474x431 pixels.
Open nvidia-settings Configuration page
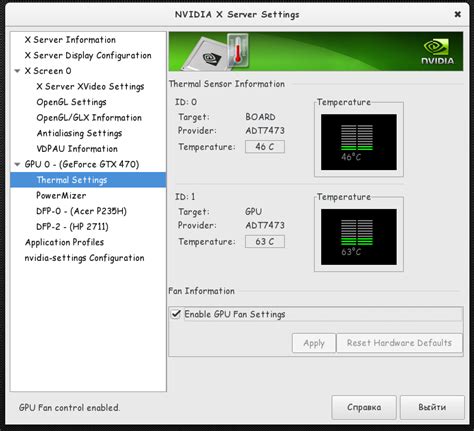tap(84, 258)
